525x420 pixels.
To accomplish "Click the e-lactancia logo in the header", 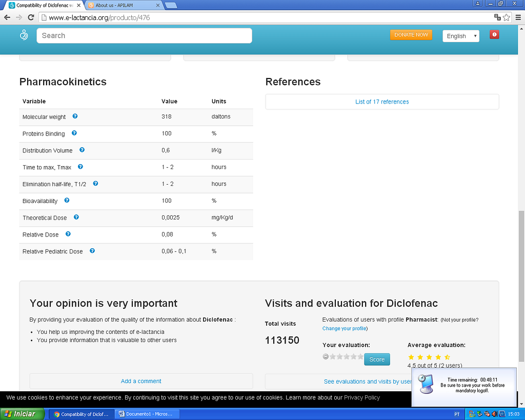I will coord(24,35).
